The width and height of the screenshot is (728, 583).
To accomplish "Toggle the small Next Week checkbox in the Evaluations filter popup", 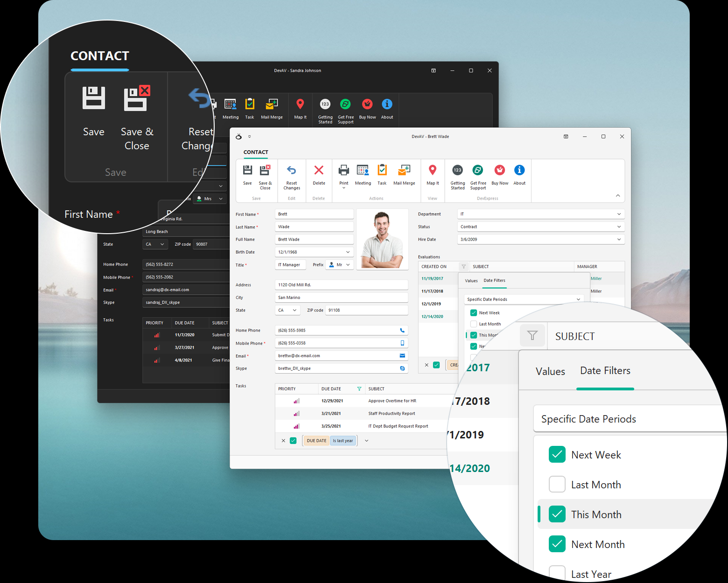I will click(474, 313).
